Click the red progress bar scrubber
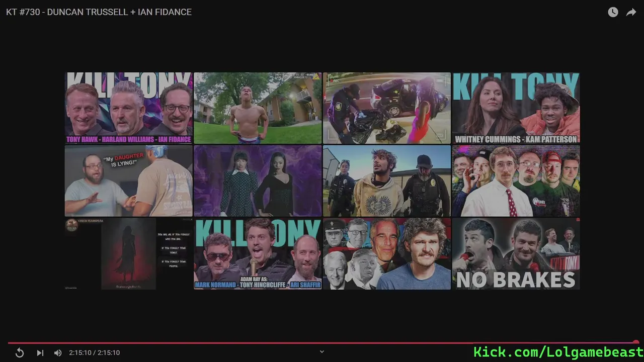The image size is (644, 362). coord(636,343)
